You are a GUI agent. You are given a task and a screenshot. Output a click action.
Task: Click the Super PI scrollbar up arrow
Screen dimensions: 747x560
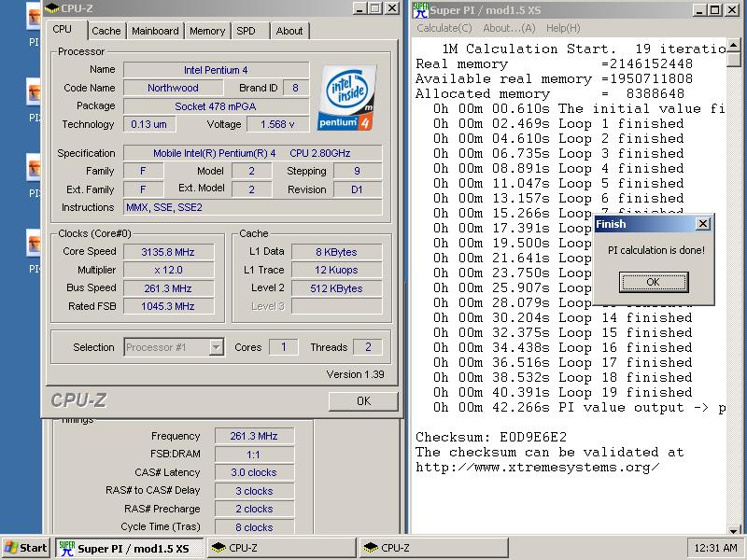[x=733, y=45]
